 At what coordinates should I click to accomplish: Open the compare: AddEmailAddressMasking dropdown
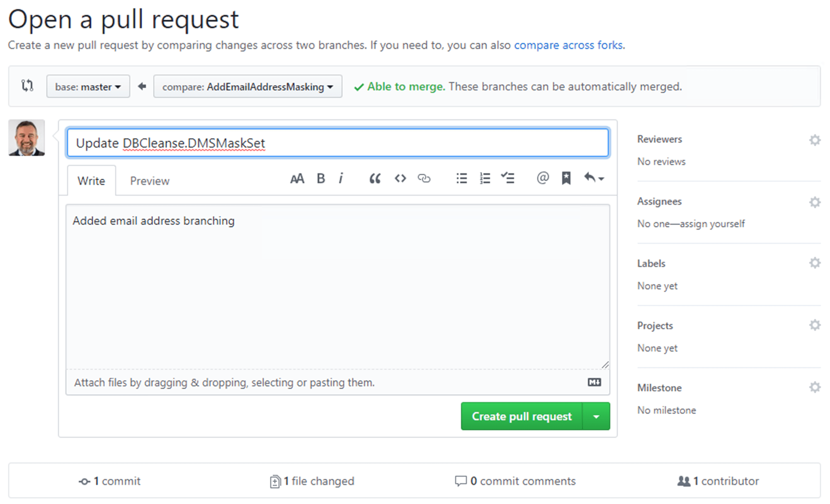click(x=248, y=86)
